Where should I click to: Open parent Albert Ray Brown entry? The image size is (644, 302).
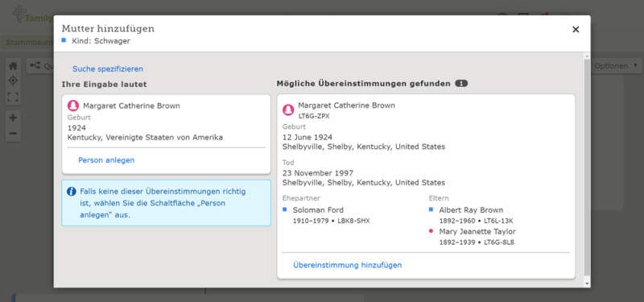[x=471, y=210]
